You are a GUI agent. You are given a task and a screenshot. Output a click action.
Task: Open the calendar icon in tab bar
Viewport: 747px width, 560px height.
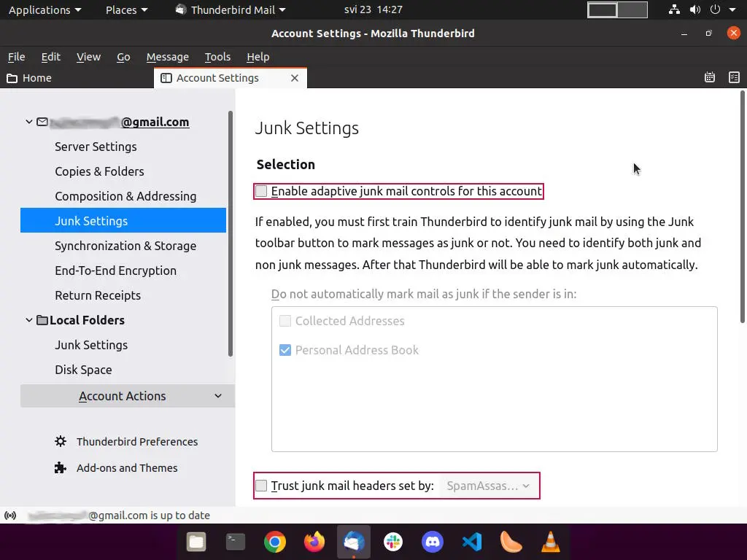tap(709, 77)
